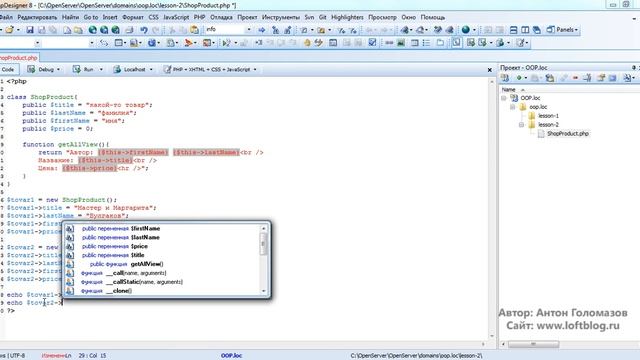Click the highlighted frame icon in second toolbar
Viewport: 640px width, 360px height.
(x=456, y=42)
